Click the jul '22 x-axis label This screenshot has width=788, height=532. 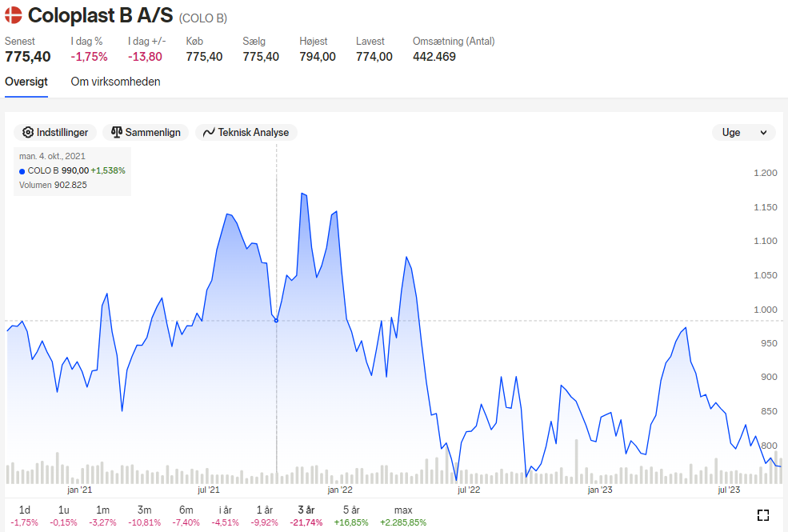[468, 490]
